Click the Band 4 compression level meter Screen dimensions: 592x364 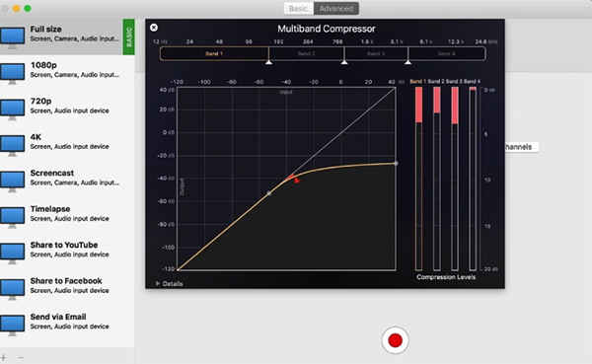point(473,179)
